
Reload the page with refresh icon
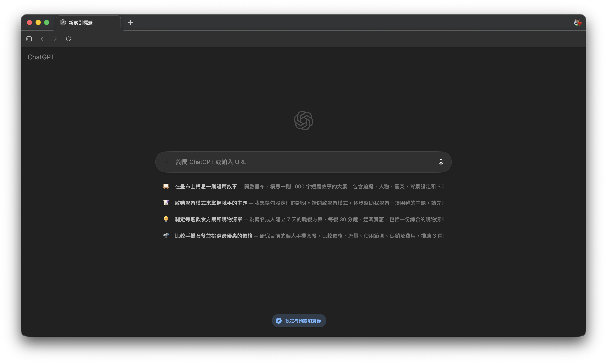coord(68,39)
